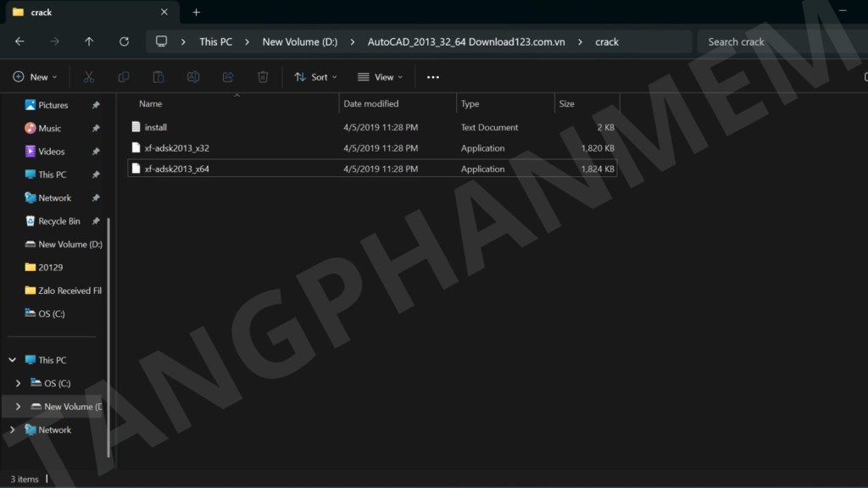The image size is (868, 488).
Task: Click the Rename icon in toolbar
Action: click(x=193, y=77)
